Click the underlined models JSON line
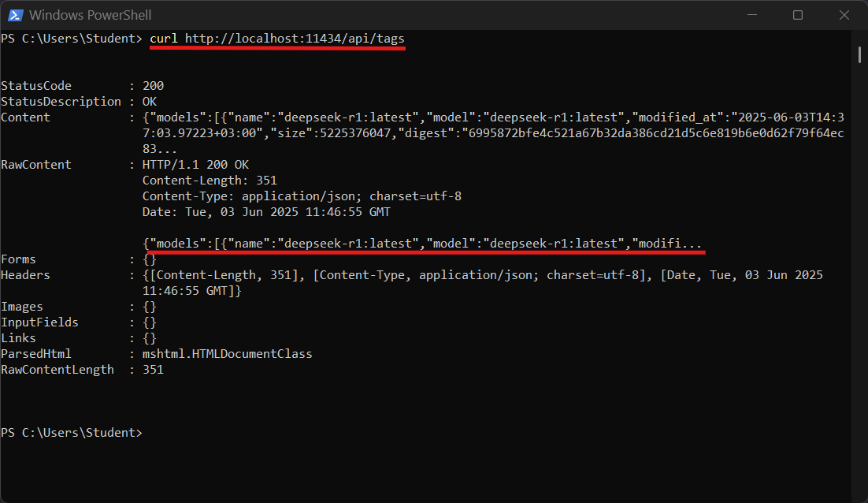Screen dimensions: 868x503 point(422,244)
